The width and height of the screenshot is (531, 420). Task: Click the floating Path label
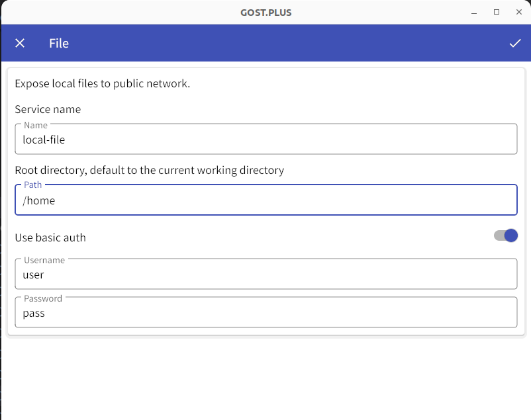33,185
